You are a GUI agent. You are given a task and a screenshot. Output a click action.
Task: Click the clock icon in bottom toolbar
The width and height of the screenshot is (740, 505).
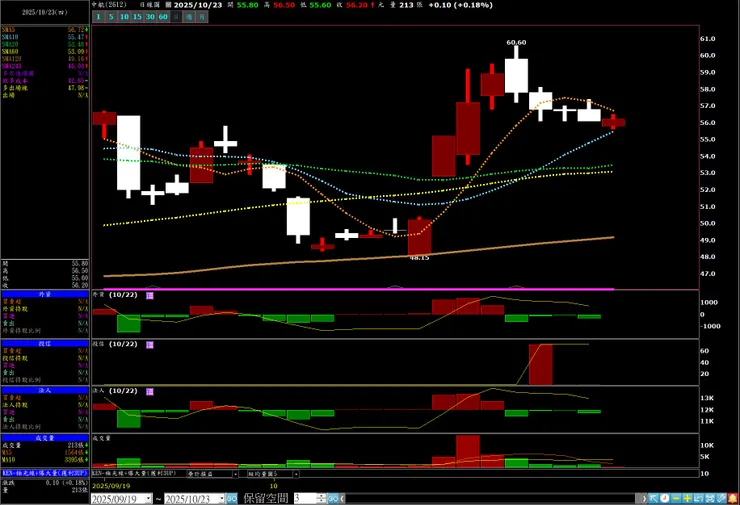(x=664, y=498)
